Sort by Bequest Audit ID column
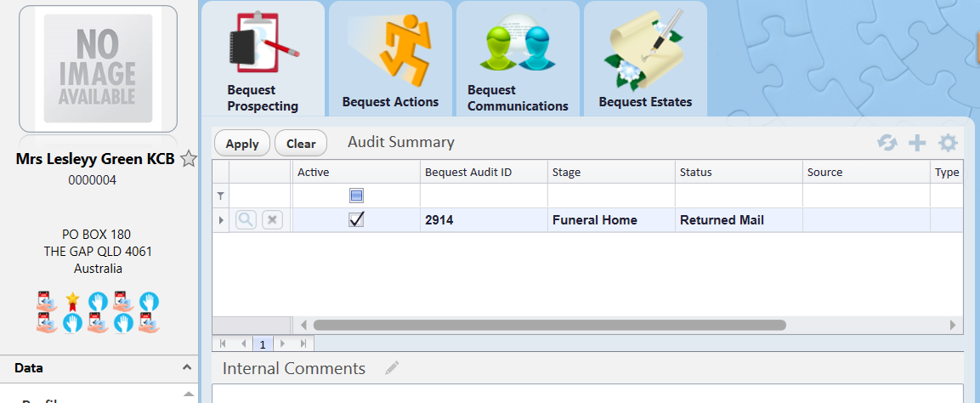980x403 pixels. [484, 172]
